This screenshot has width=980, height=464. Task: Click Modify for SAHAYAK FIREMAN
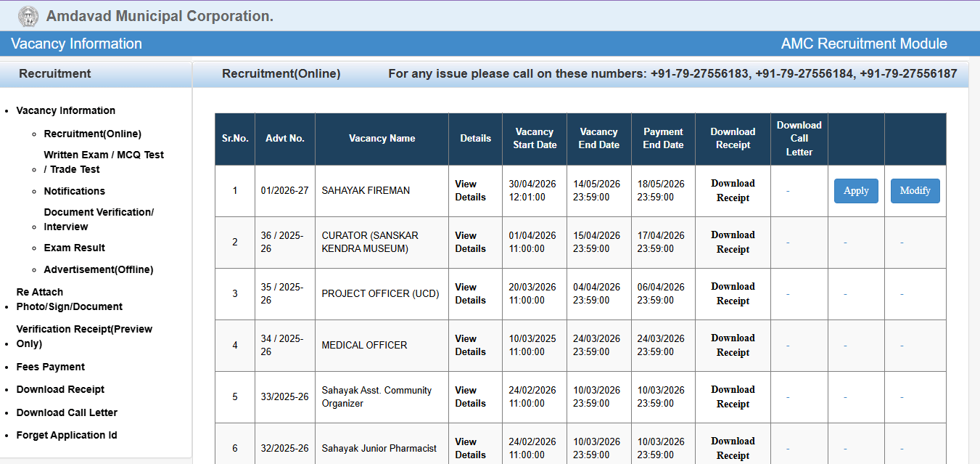915,191
